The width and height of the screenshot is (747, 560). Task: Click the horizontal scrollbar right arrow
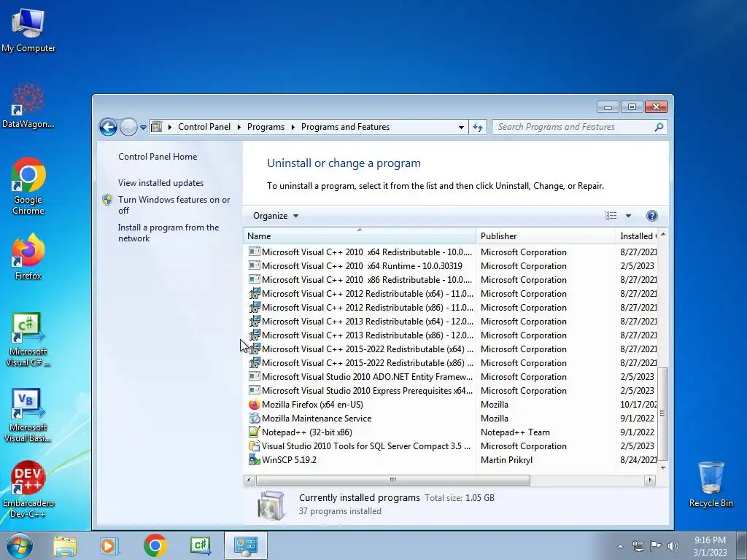(x=650, y=480)
